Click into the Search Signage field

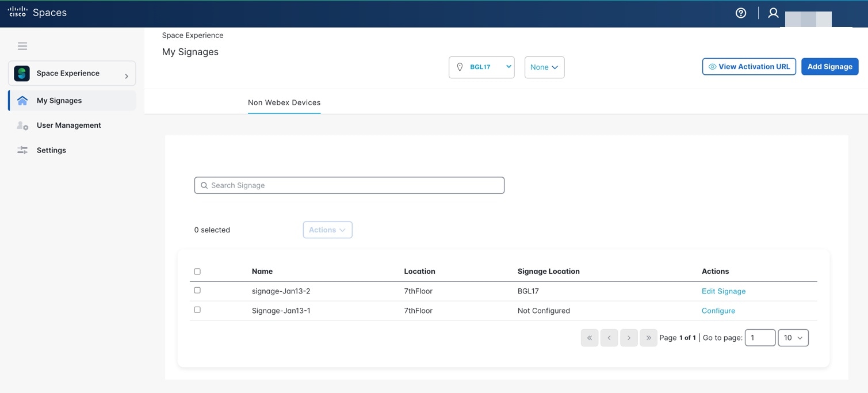[x=349, y=185]
